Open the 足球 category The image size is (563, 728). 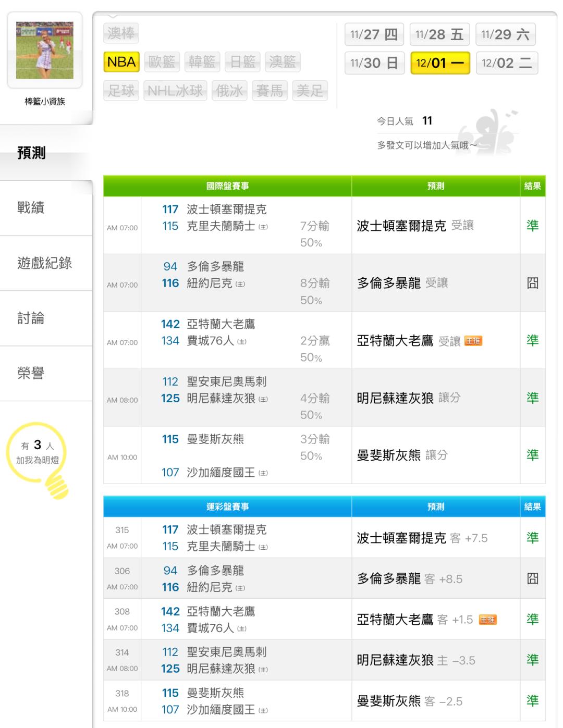(121, 91)
